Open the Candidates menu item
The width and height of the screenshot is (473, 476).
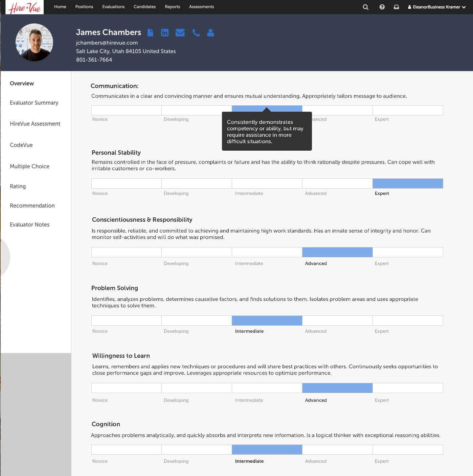point(144,7)
